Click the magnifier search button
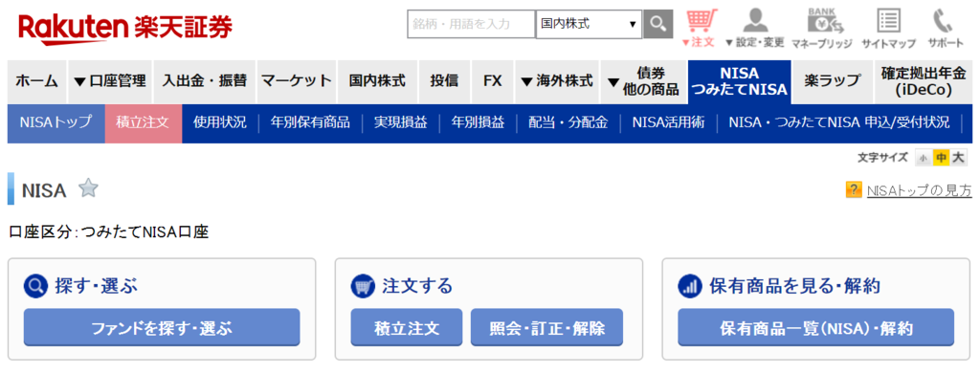Image resolution: width=980 pixels, height=374 pixels. [658, 24]
